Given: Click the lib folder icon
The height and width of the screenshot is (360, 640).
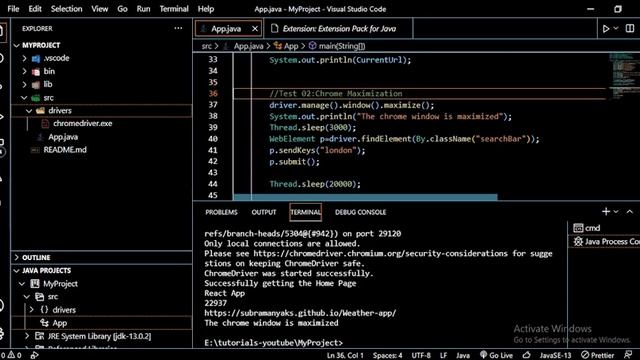Looking at the screenshot, I should tap(36, 85).
